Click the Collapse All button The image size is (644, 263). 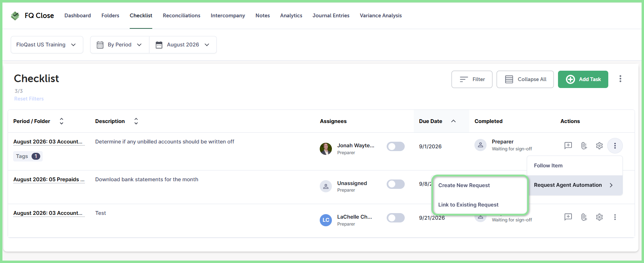525,79
